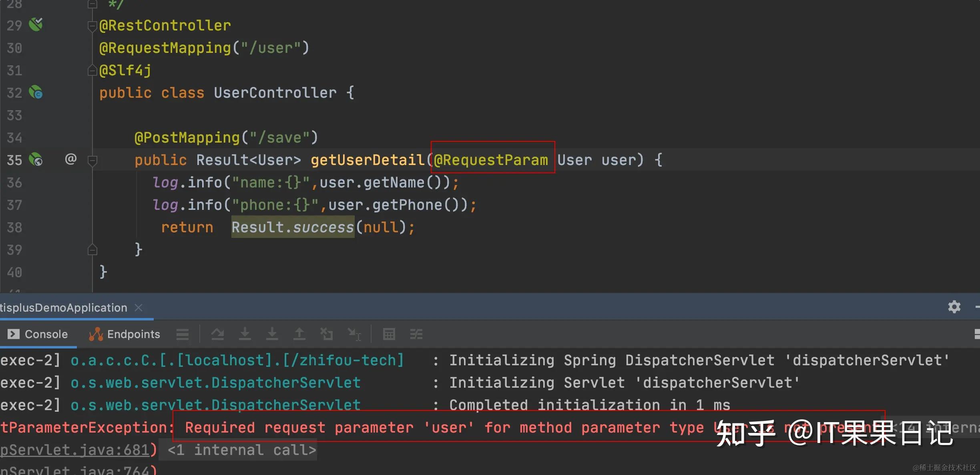Collapse the annotation fold at line 29
This screenshot has width=980, height=475.
92,26
